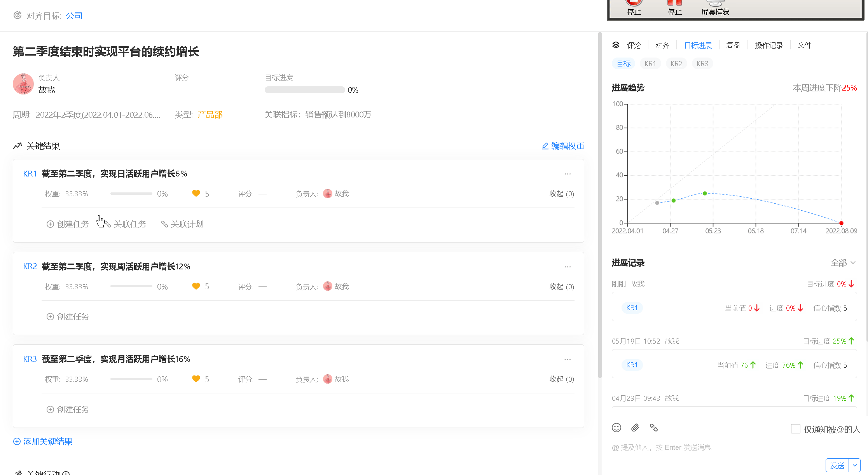Viewport: 868px width, 475px height.
Task: Select the KR3 chart filter pill
Action: (x=702, y=63)
